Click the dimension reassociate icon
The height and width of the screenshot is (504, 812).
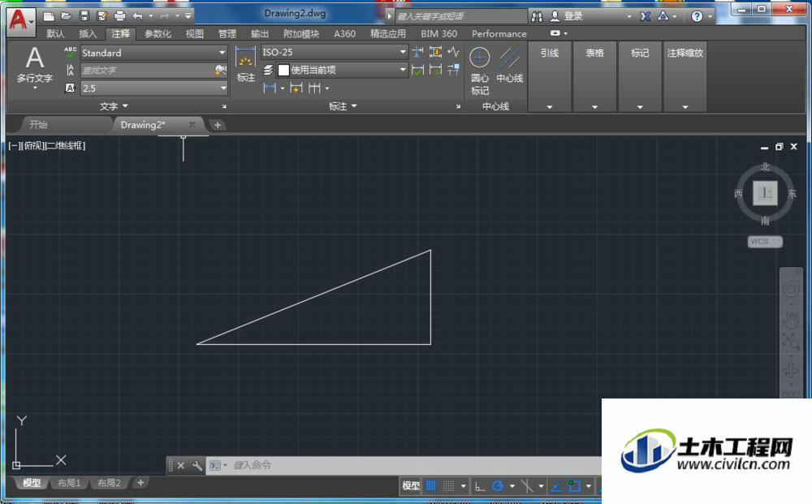pos(435,70)
